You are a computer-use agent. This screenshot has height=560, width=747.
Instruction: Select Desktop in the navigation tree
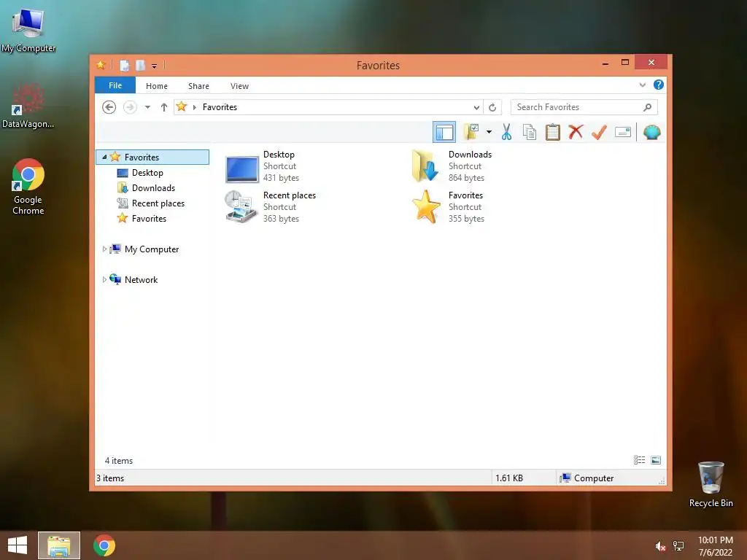(147, 172)
